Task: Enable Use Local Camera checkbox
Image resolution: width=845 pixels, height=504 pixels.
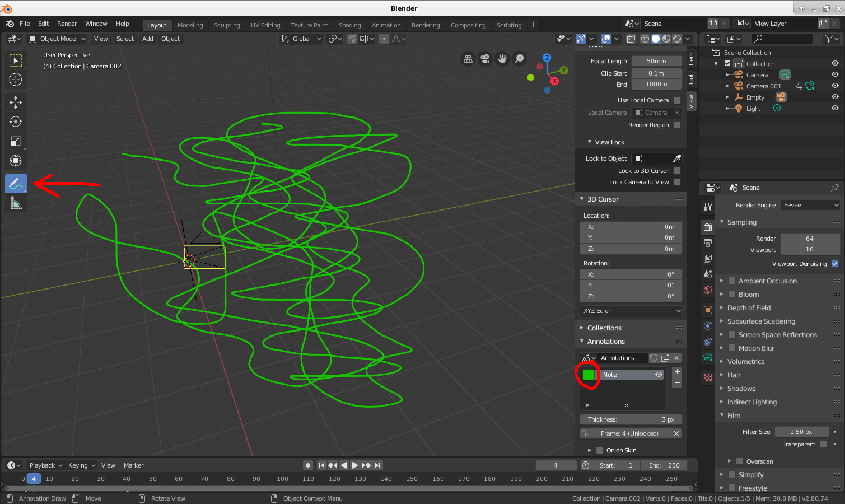Action: [x=677, y=100]
